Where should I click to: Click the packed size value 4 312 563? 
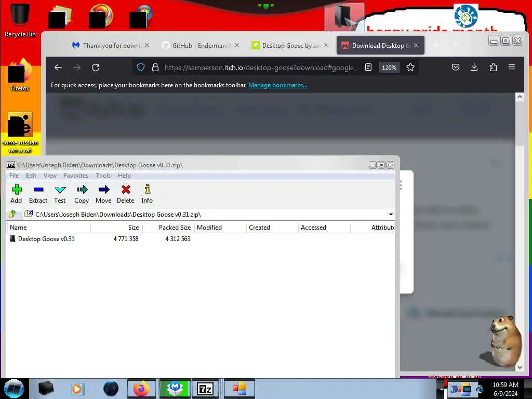coord(178,239)
